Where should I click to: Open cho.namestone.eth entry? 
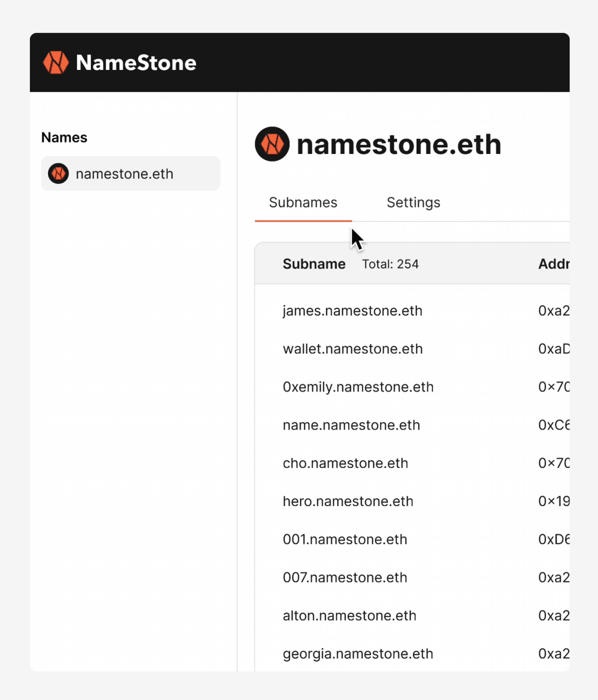click(345, 463)
